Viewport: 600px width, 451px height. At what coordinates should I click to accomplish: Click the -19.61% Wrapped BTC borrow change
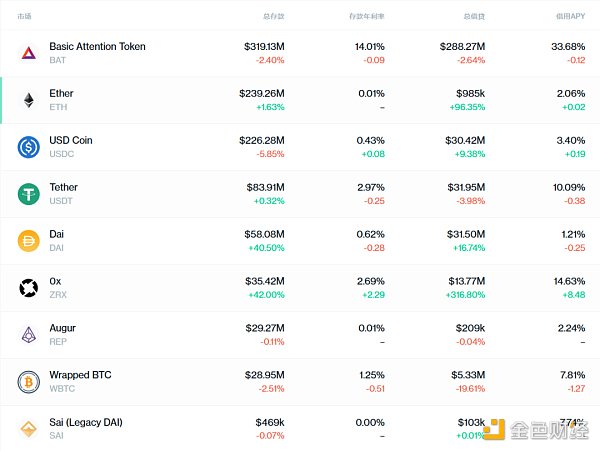[470, 389]
